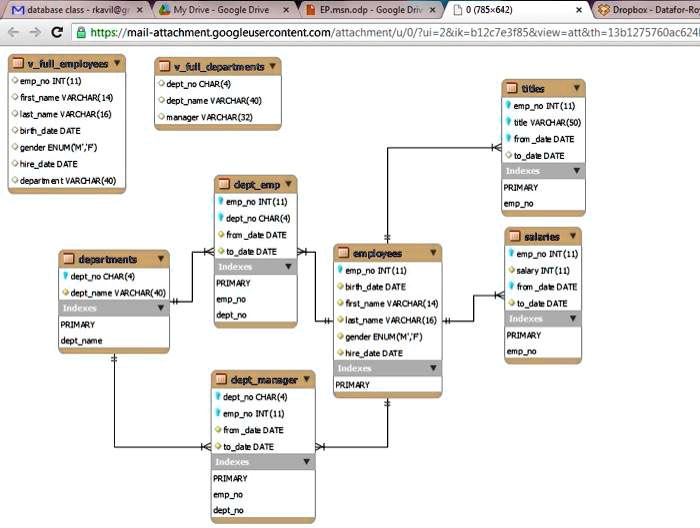This screenshot has height=528, width=700.
Task: Reload the page with the refresh icon
Action: [x=57, y=32]
